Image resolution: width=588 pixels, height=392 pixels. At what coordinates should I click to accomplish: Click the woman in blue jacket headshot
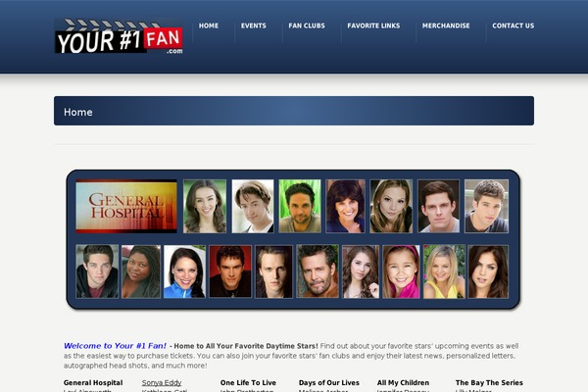[184, 271]
